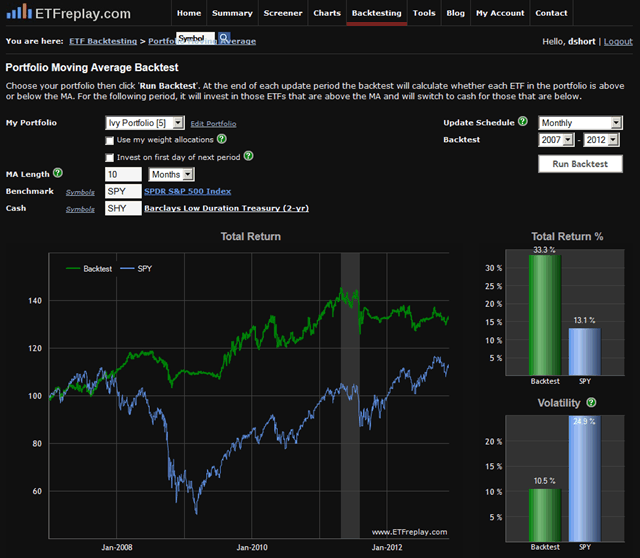Click the green Backtest legend entry
This screenshot has height=558, width=640.
[89, 269]
